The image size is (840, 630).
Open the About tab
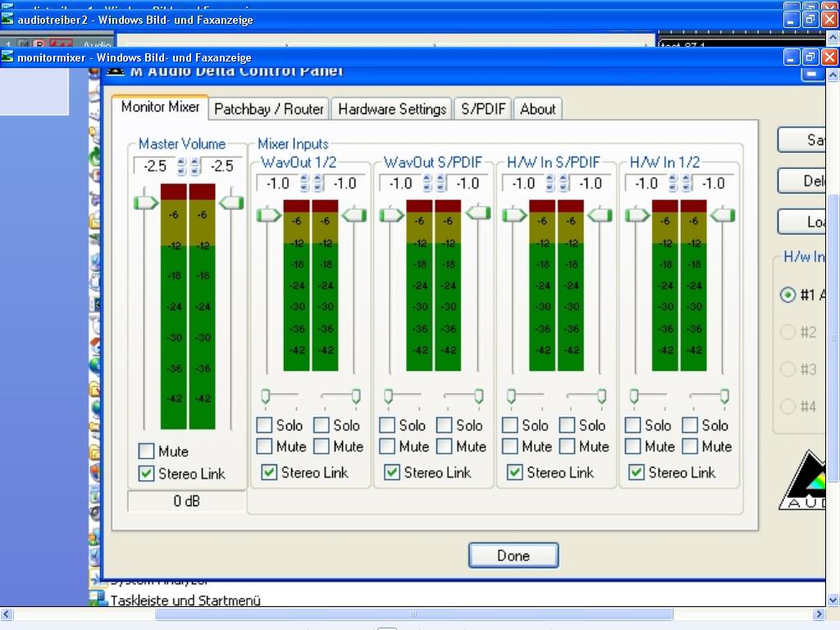point(537,109)
